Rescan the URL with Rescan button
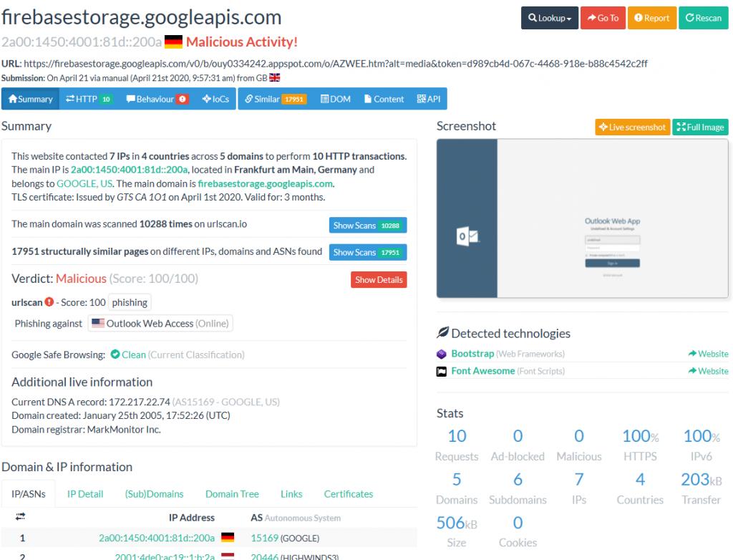Screen dimensions: 733x560 [x=703, y=18]
